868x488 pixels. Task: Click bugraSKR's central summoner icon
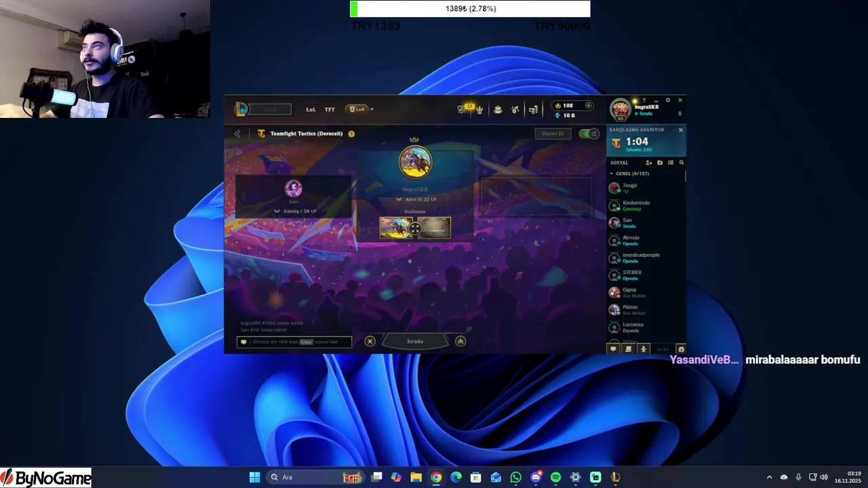pos(415,162)
